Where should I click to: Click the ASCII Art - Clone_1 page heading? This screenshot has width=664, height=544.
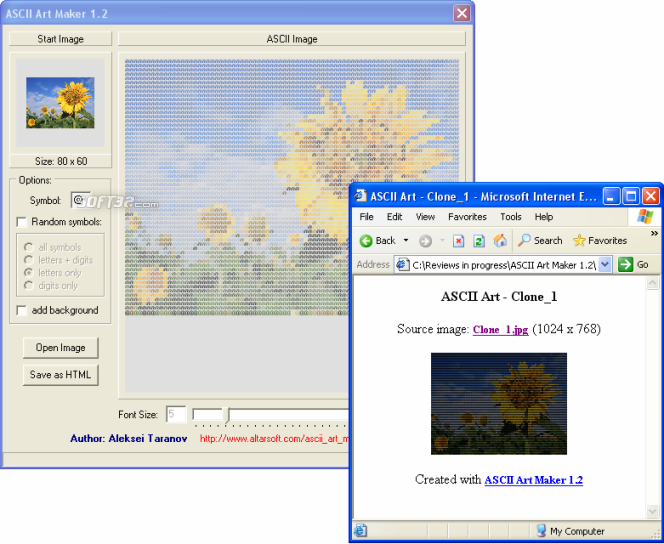[499, 296]
